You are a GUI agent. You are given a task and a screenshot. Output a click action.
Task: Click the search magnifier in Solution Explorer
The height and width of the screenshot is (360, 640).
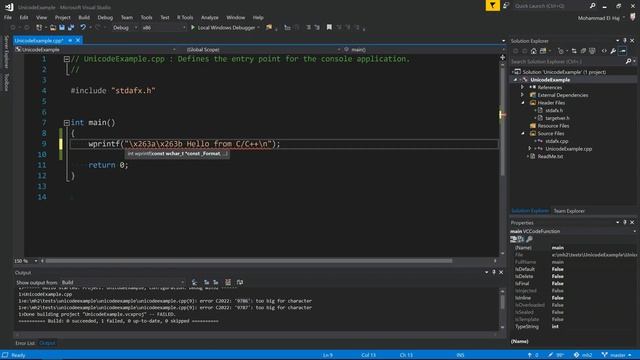(x=628, y=61)
